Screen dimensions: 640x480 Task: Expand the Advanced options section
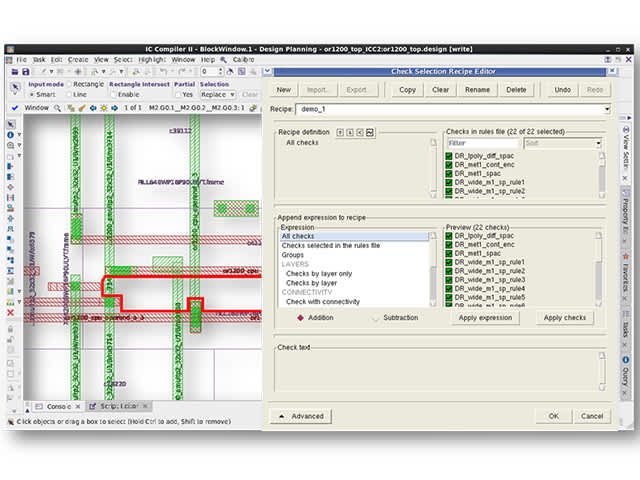pos(301,416)
